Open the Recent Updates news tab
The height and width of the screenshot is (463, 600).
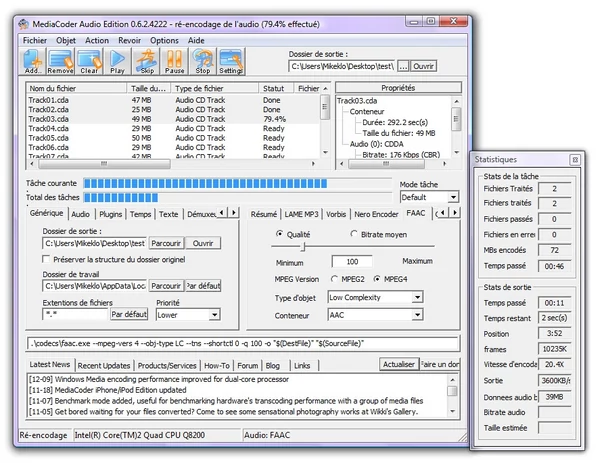coord(104,365)
